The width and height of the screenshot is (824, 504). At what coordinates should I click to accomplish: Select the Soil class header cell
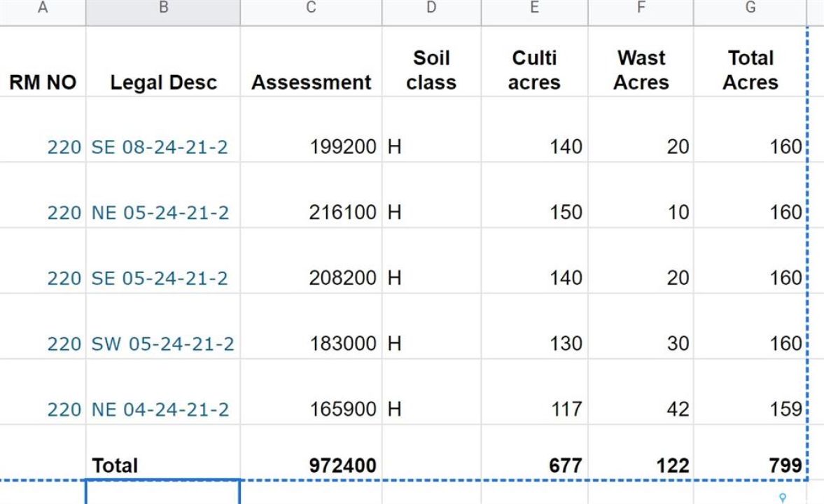431,70
